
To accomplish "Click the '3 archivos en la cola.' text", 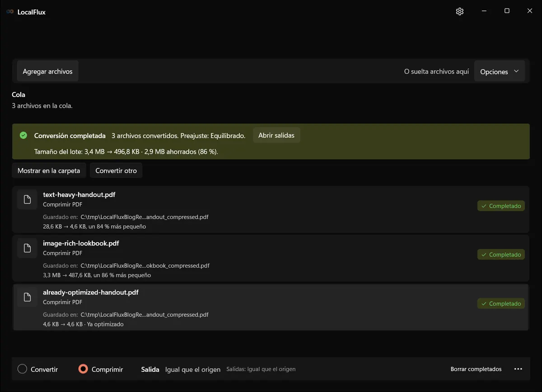I will click(42, 106).
